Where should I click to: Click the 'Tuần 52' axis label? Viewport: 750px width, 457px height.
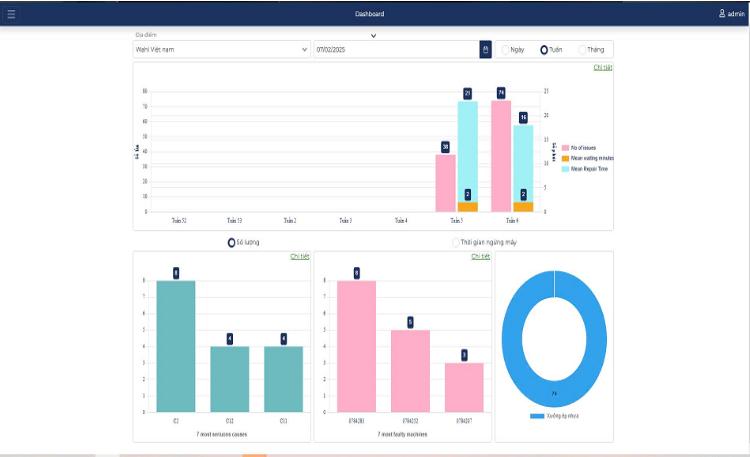coord(179,221)
